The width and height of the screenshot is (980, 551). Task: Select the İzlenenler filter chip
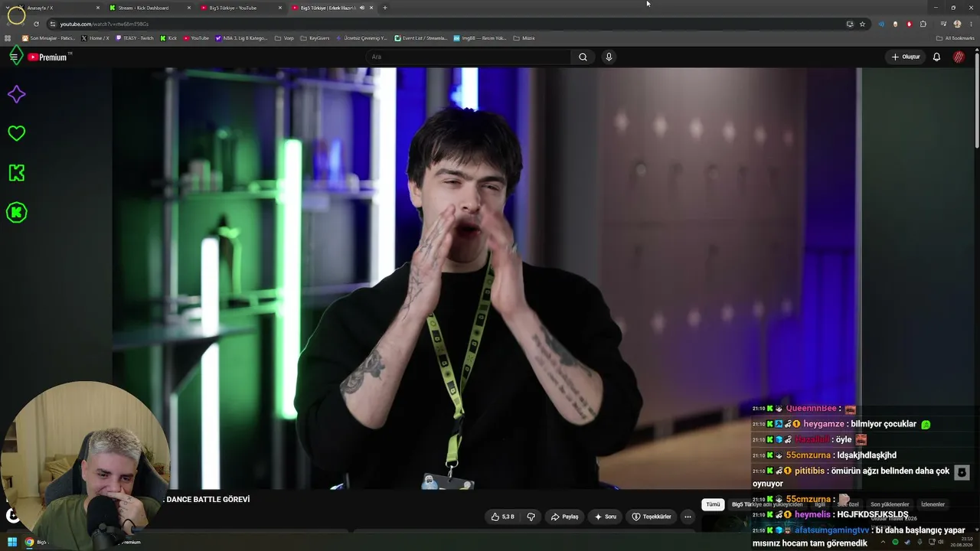point(933,504)
